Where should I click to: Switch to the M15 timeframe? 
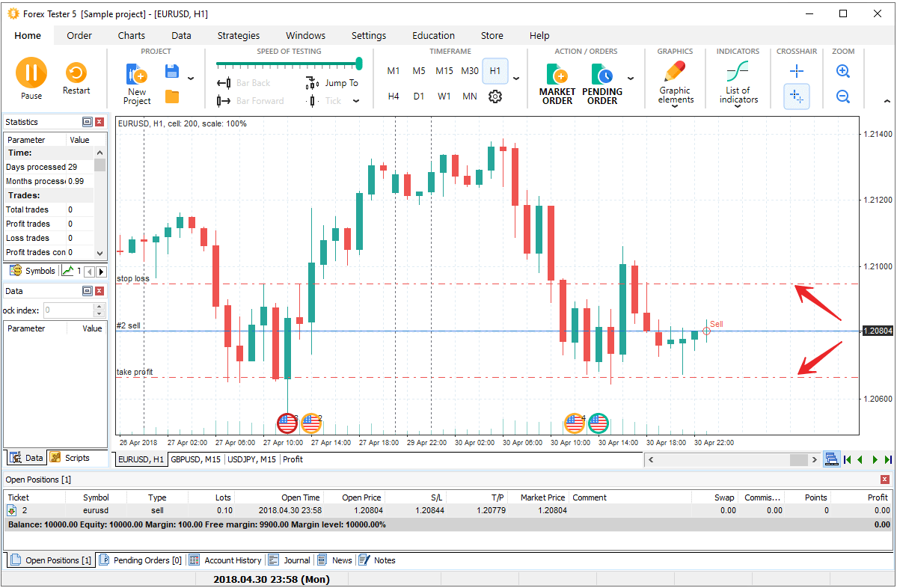click(x=444, y=71)
